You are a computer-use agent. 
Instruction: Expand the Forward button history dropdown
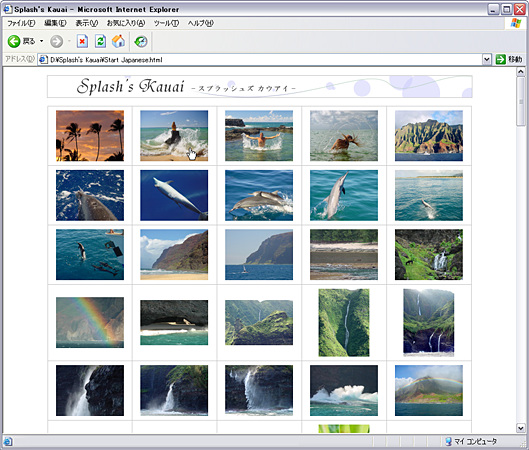point(69,41)
